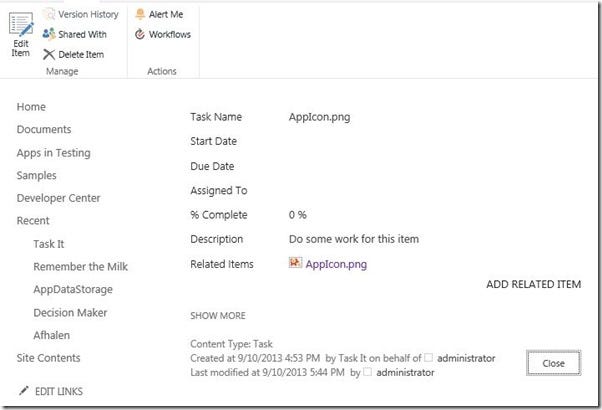The height and width of the screenshot is (410, 602).
Task: Open the AppIcon.png related item link
Action: [336, 264]
